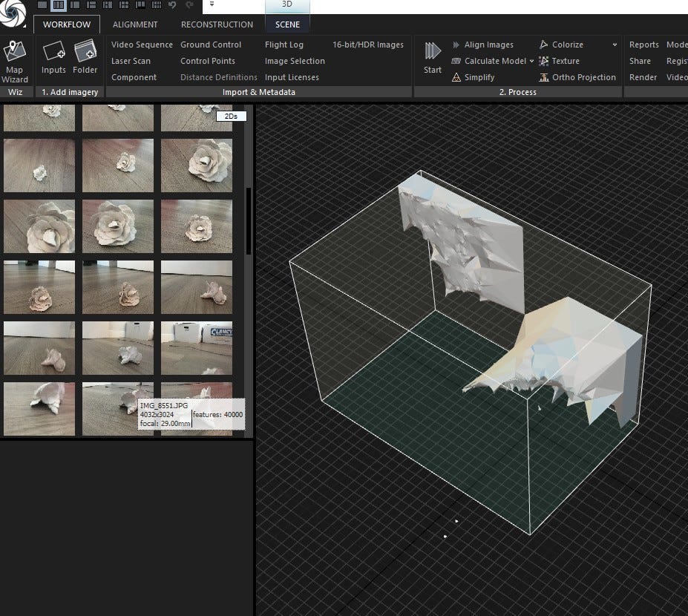Image resolution: width=688 pixels, height=616 pixels.
Task: Open Control Points
Action: point(208,61)
